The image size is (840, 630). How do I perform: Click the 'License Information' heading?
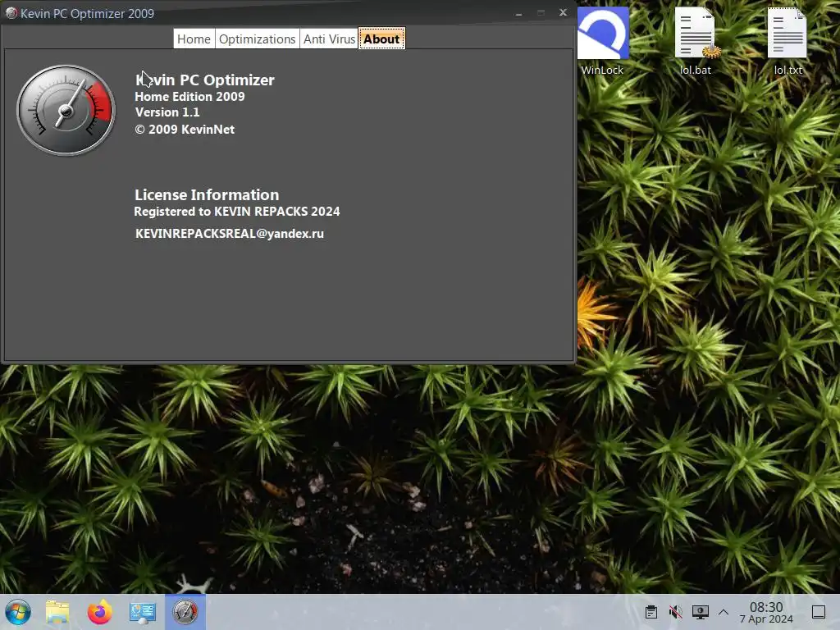pyautogui.click(x=207, y=194)
